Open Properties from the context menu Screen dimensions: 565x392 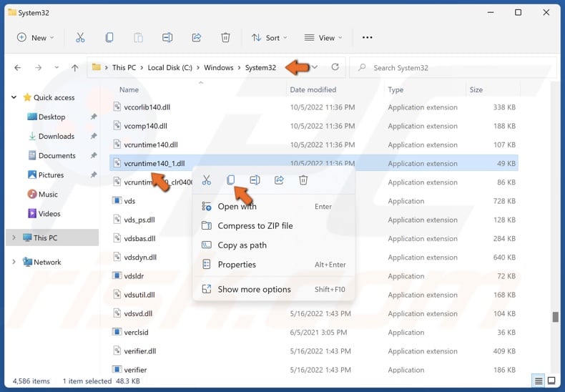pos(274,265)
